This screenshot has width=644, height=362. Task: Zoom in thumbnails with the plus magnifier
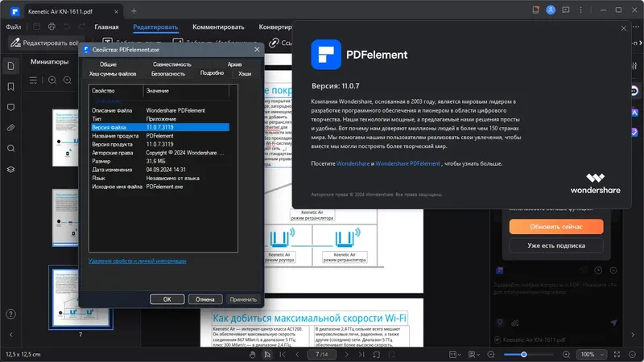pos(52,80)
